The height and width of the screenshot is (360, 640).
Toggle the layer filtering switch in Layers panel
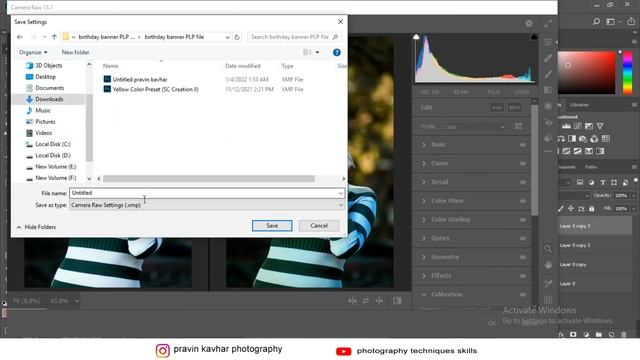(636, 180)
